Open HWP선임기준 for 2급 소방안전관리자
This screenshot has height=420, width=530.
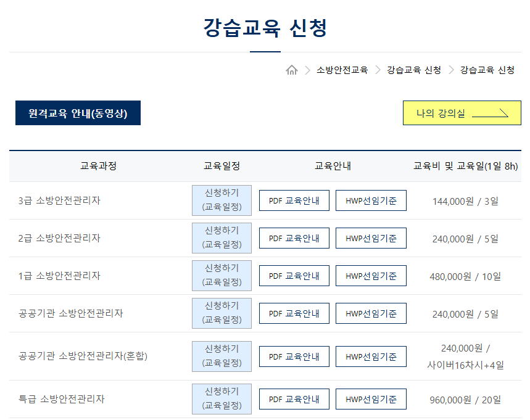tap(371, 238)
